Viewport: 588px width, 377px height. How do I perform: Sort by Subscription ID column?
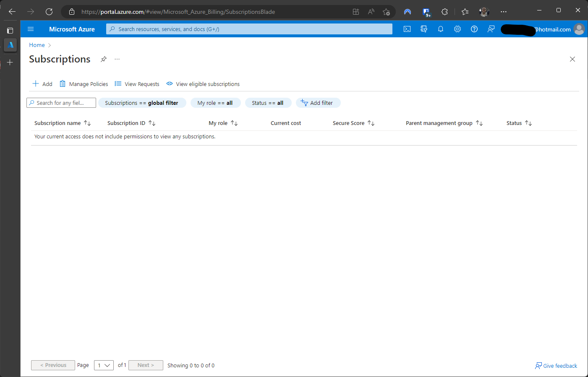click(131, 123)
